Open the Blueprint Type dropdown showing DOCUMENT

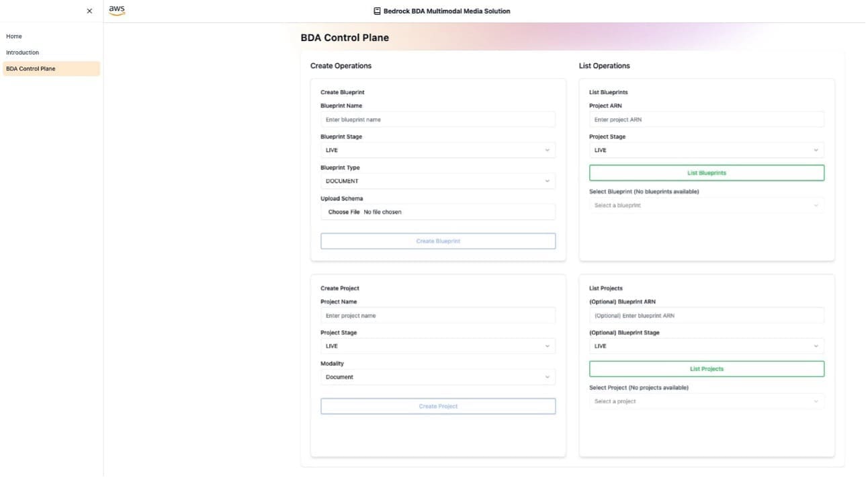pyautogui.click(x=438, y=180)
